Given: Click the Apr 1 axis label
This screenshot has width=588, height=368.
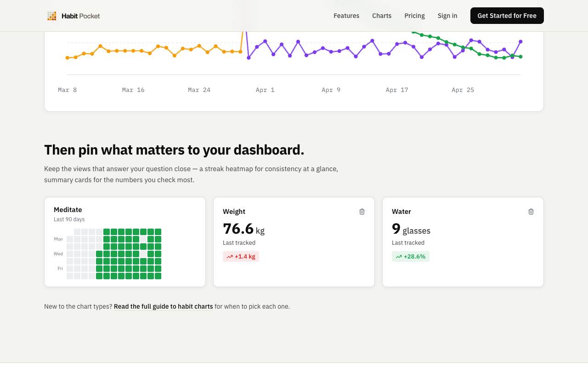Looking at the screenshot, I should pos(265,90).
